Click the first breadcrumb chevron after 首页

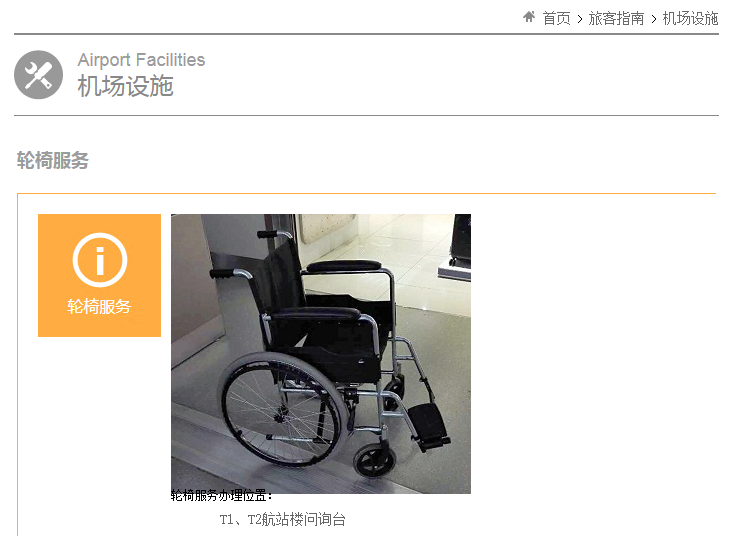click(x=580, y=19)
